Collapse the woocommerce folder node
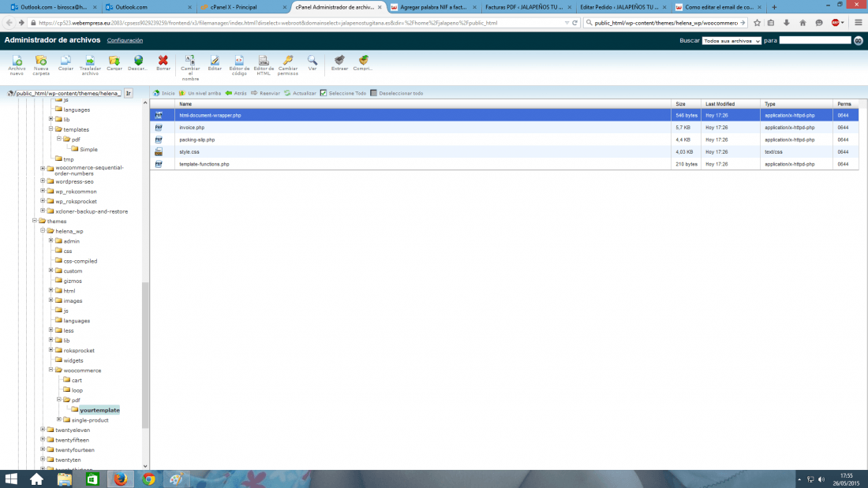Screen dimensions: 868x488 [x=51, y=371]
